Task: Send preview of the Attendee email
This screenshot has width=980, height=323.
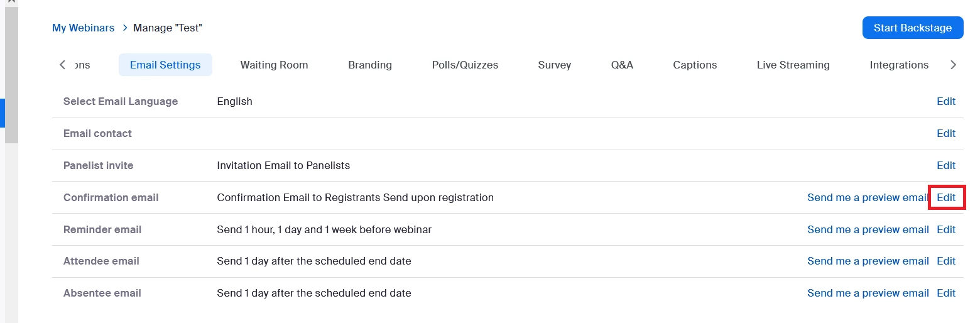Action: [868, 261]
